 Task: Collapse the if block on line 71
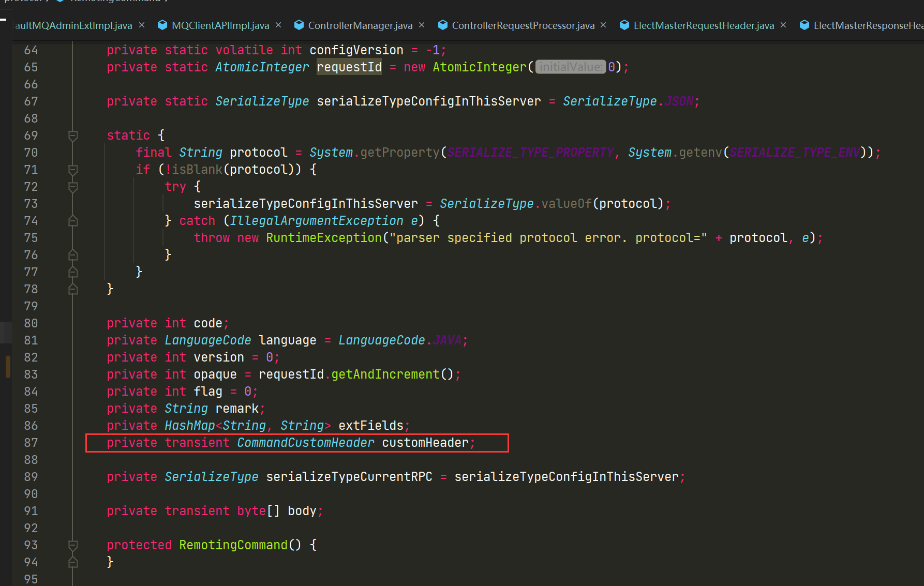[73, 170]
